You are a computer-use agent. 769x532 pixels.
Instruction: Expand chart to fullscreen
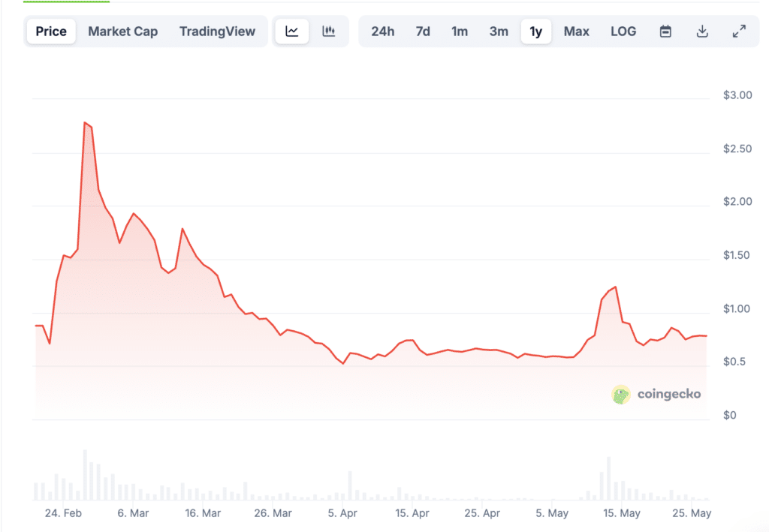point(739,32)
